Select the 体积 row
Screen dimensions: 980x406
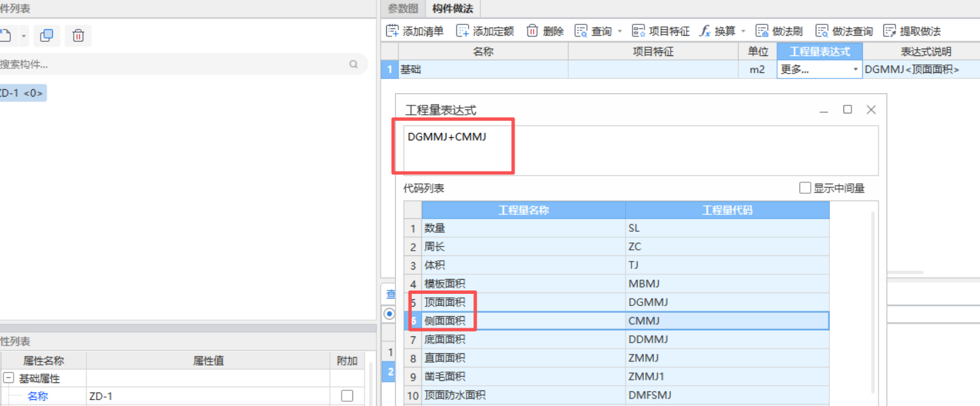617,265
